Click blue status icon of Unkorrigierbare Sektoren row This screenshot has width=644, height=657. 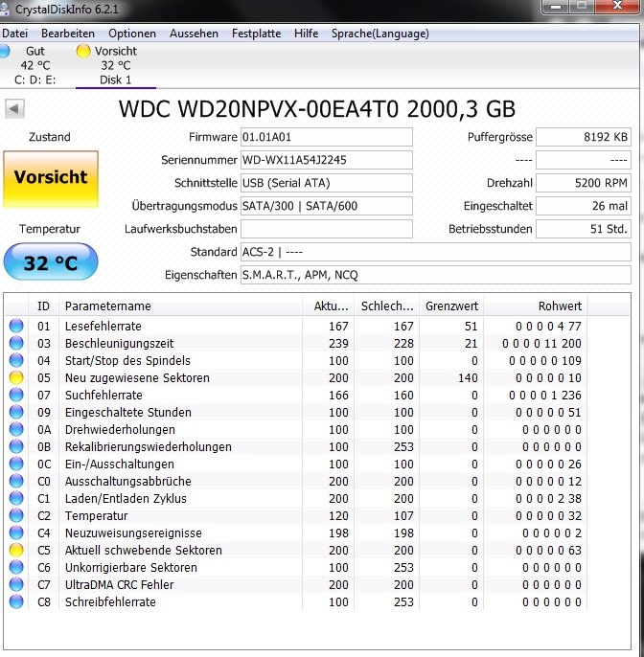pos(16,567)
